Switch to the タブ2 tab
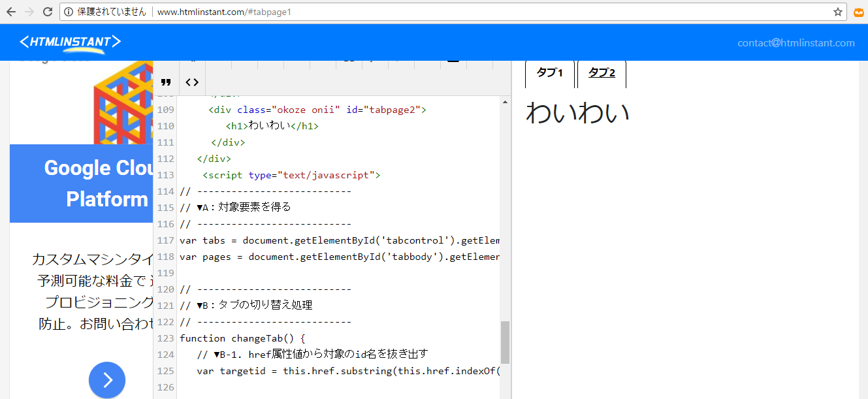 pyautogui.click(x=602, y=73)
